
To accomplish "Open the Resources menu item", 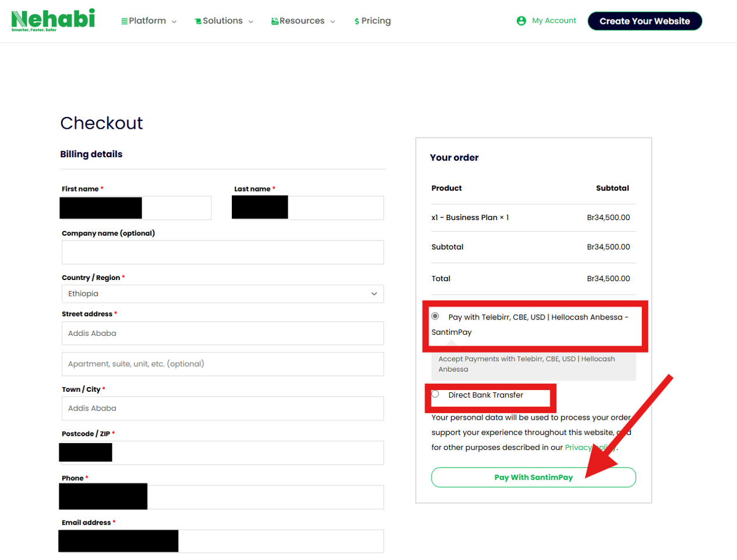I will click(302, 21).
